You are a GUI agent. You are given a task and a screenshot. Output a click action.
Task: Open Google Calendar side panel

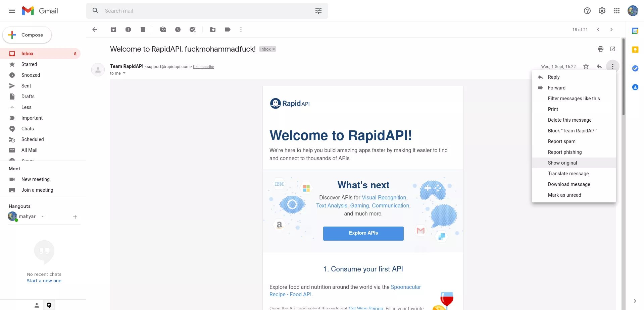click(635, 31)
